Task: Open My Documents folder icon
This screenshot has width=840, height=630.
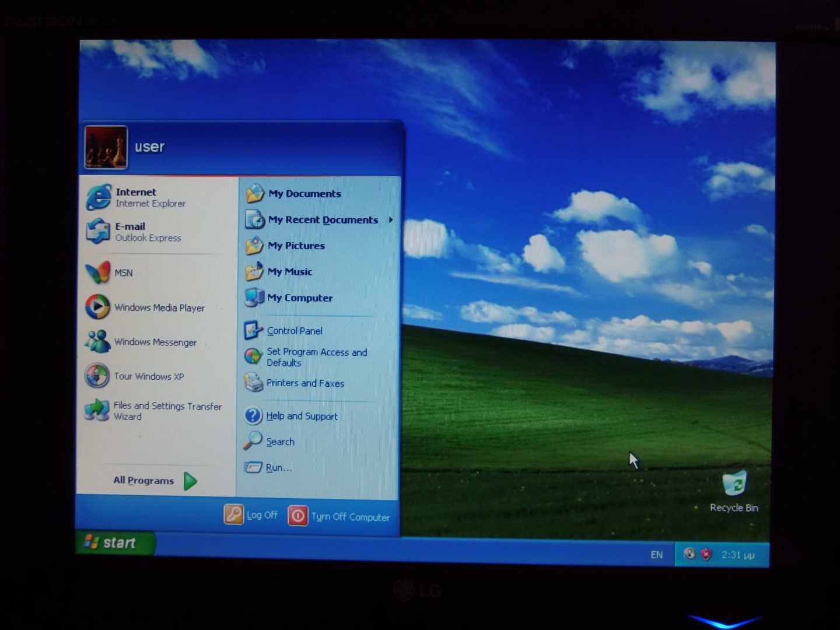Action: tap(254, 193)
